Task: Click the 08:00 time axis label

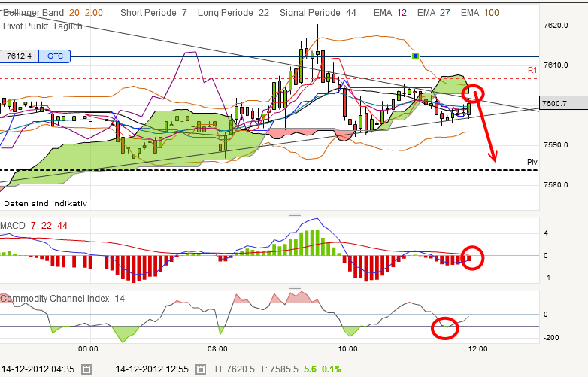Action: click(217, 349)
